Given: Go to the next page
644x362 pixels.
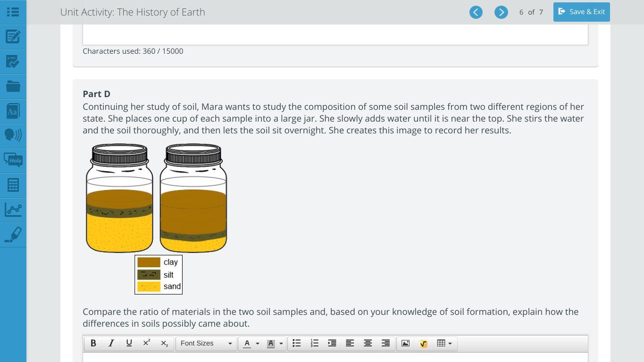Looking at the screenshot, I should point(501,12).
